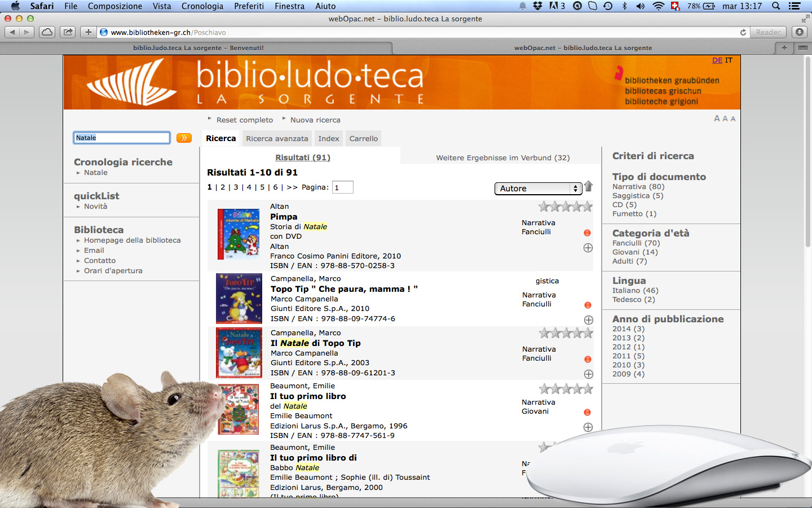This screenshot has height=508, width=812.
Task: Click the Risultati (91) link
Action: point(303,157)
